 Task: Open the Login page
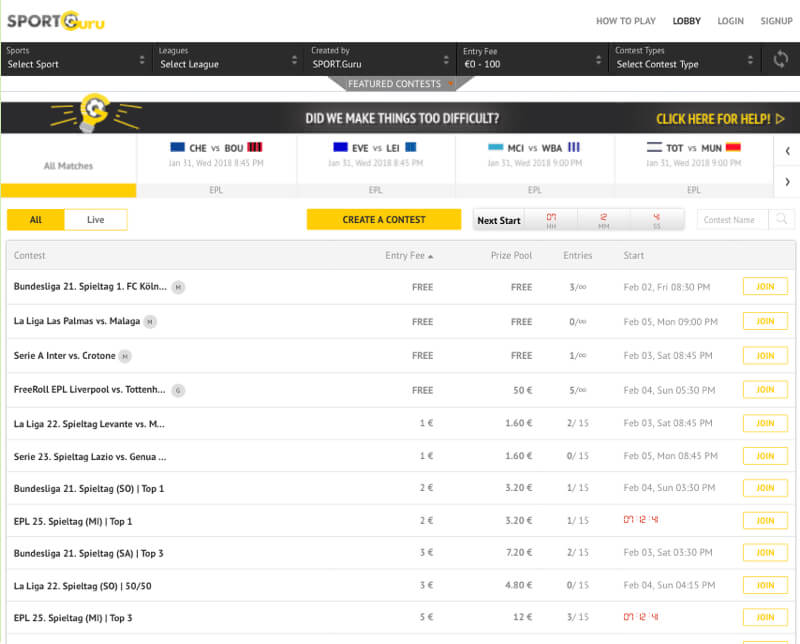pyautogui.click(x=730, y=21)
